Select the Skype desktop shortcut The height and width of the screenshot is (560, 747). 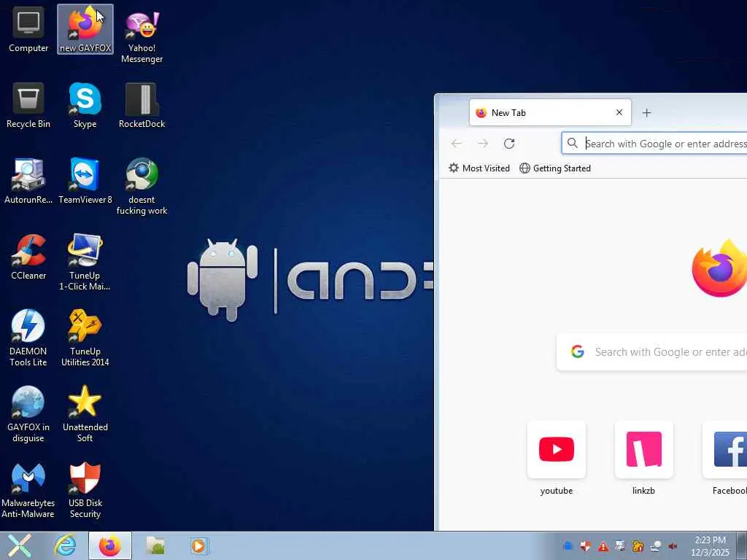tap(85, 105)
